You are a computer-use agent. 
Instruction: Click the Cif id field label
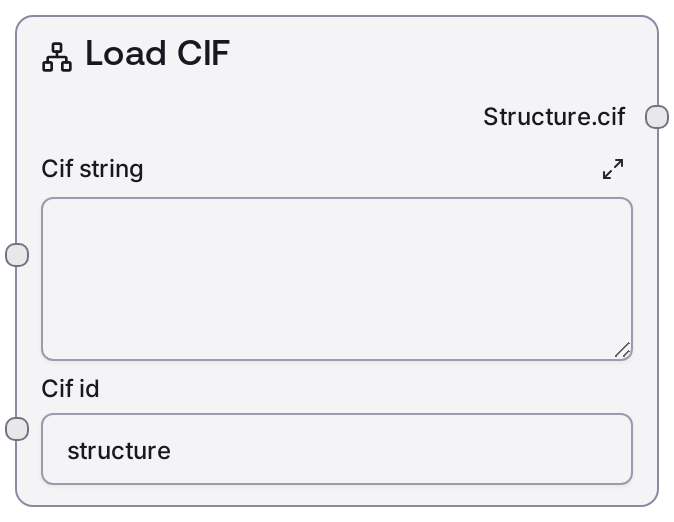(x=70, y=388)
